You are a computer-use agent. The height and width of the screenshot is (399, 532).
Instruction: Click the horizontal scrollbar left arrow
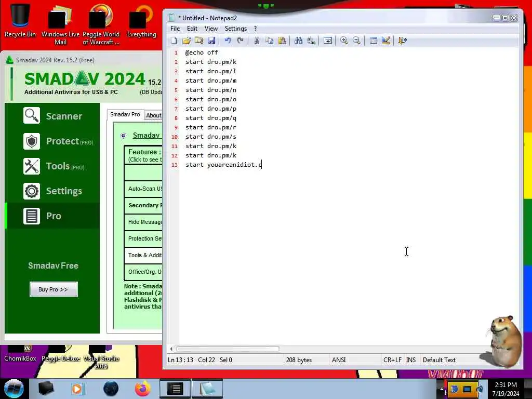[x=171, y=349]
